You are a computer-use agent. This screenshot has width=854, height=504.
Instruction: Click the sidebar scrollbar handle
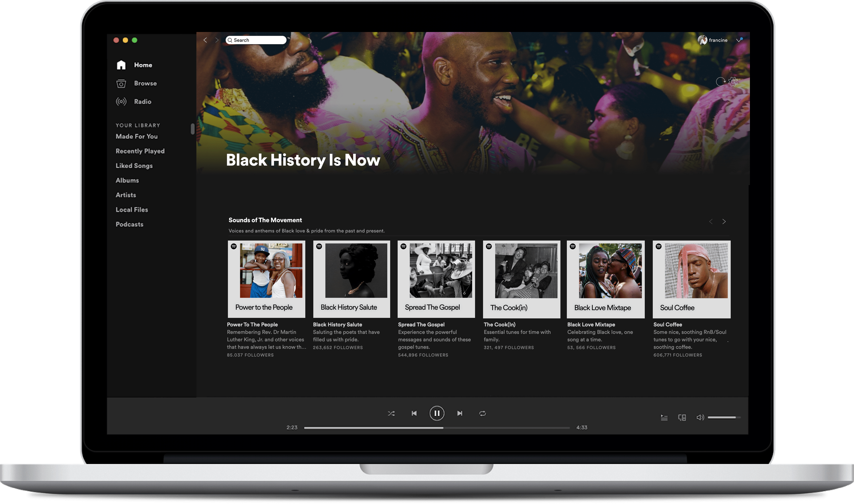[192, 129]
